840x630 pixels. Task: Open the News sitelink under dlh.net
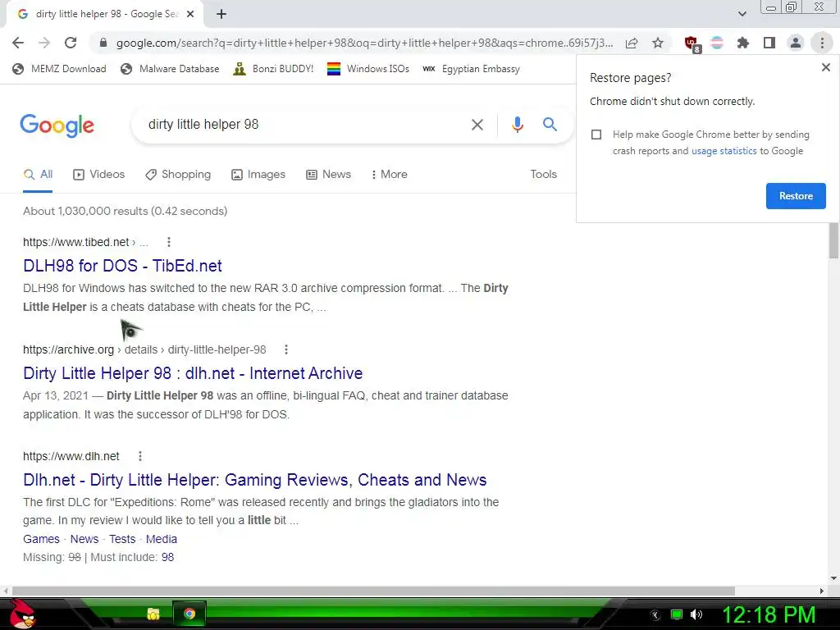(x=84, y=540)
